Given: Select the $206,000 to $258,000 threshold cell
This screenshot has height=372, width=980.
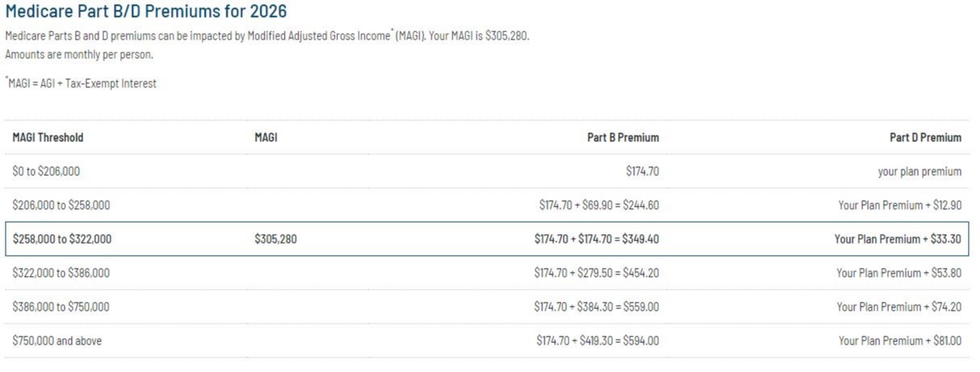Looking at the screenshot, I should click(x=61, y=205).
